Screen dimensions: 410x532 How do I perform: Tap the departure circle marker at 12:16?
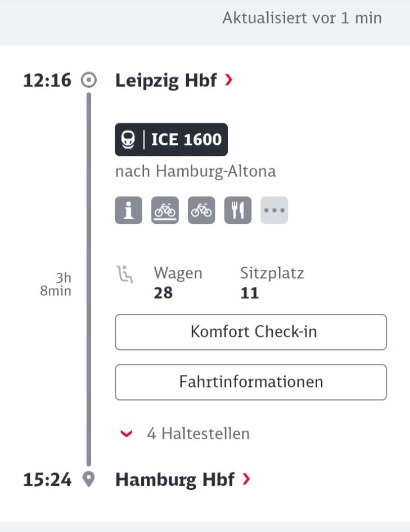[x=89, y=80]
